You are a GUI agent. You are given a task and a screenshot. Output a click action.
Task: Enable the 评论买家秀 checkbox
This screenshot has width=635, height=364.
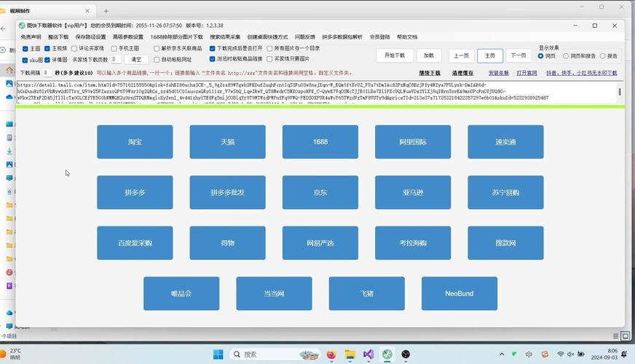74,49
